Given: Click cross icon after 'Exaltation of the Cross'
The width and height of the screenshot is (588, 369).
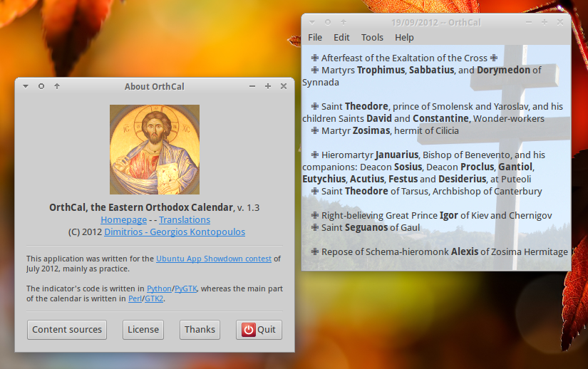Looking at the screenshot, I should coord(494,58).
